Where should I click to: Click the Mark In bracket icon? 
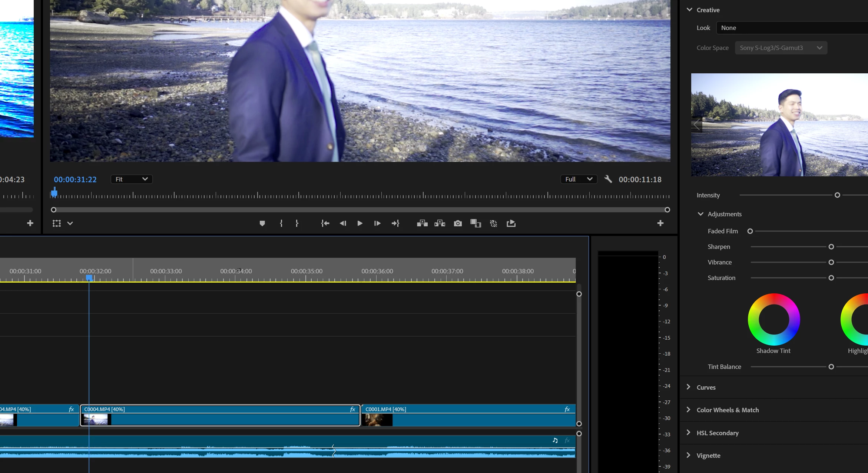click(x=281, y=223)
